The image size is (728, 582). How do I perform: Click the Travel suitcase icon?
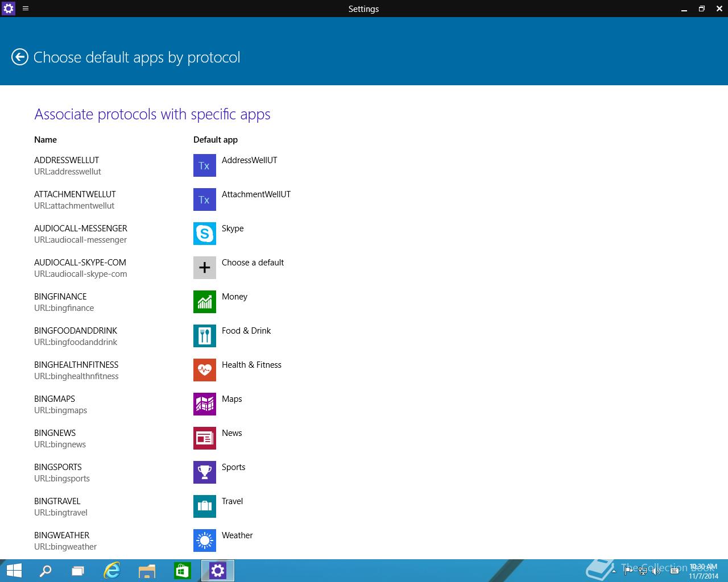click(205, 506)
